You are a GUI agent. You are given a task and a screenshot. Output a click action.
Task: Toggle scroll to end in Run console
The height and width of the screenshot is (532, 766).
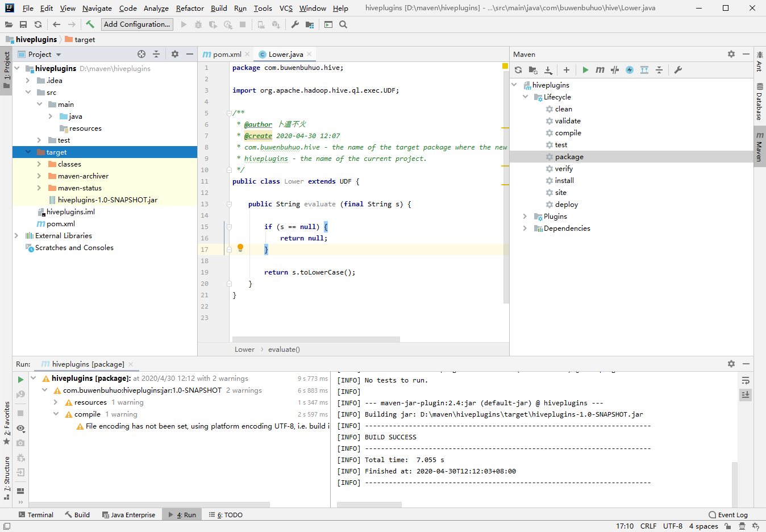click(746, 394)
